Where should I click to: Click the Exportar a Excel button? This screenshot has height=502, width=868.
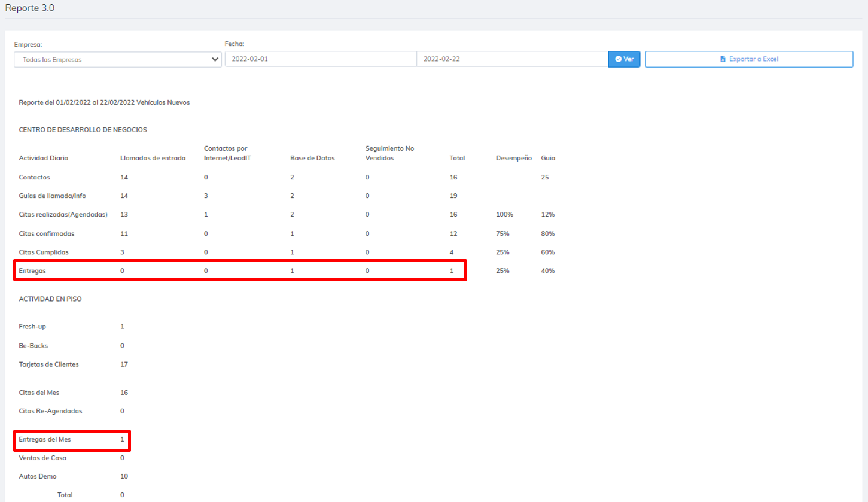(x=748, y=59)
